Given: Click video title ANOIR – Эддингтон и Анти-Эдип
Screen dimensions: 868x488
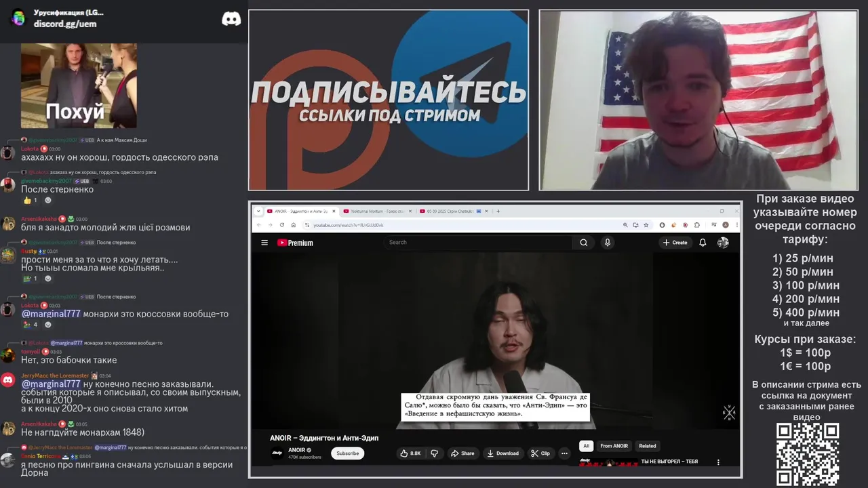Looking at the screenshot, I should tap(324, 438).
